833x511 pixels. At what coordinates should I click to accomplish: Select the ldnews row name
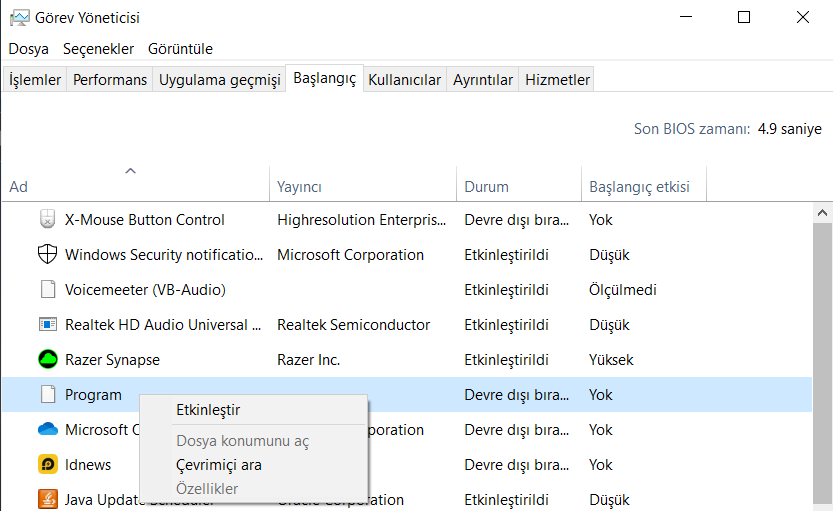coord(88,465)
